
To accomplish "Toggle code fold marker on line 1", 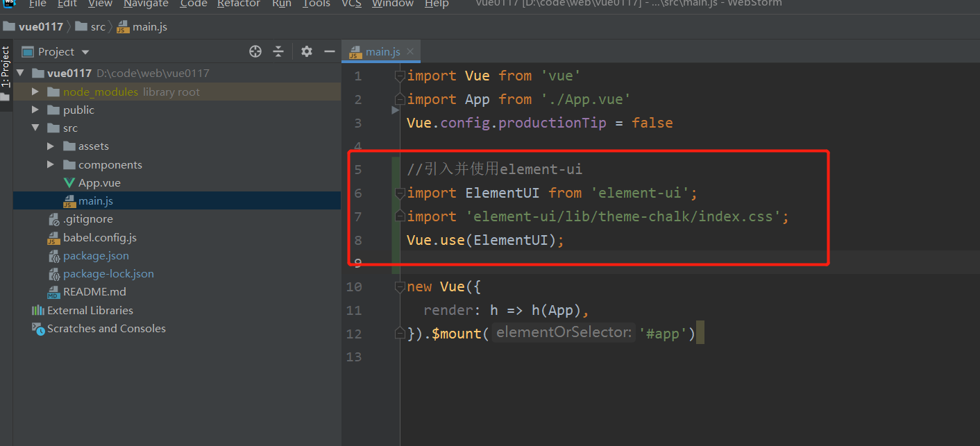I will pyautogui.click(x=399, y=76).
